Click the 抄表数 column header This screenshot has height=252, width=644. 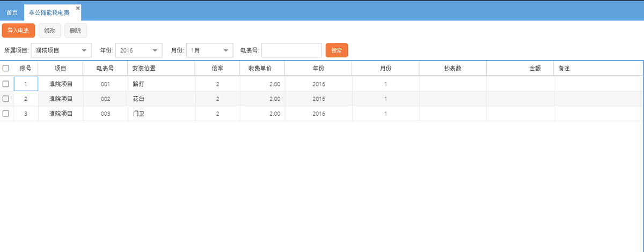pyautogui.click(x=453, y=69)
